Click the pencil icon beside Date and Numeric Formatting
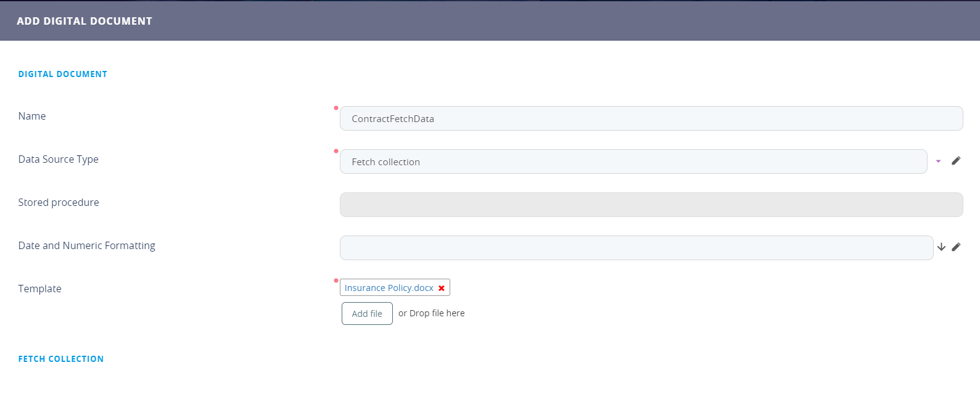 pyautogui.click(x=956, y=247)
